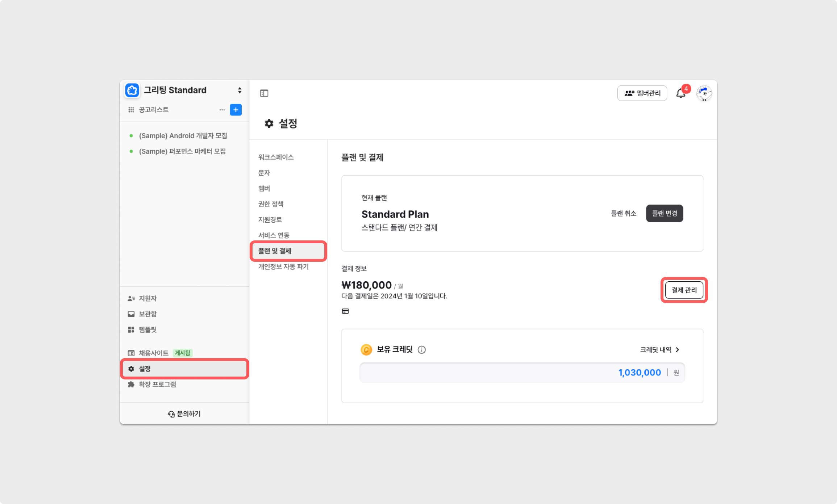Screen dimensions: 837x504
Task: Click the 플랜 취소 link
Action: point(624,213)
